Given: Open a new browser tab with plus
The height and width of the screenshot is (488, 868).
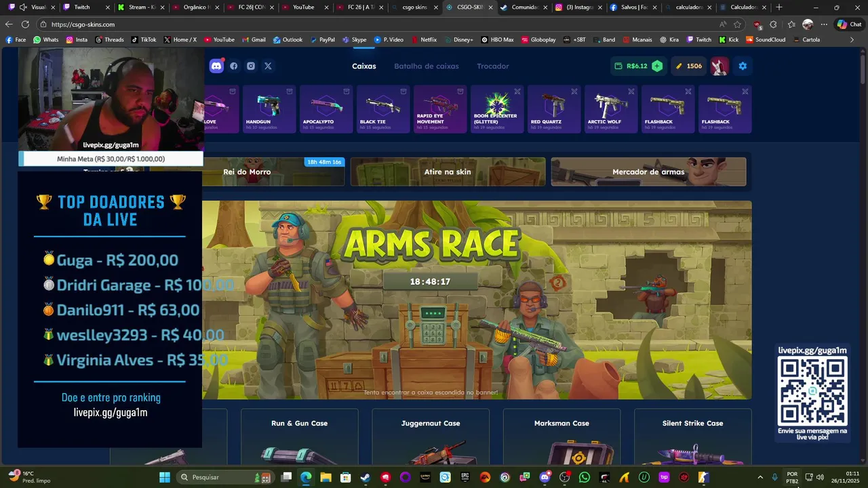Looking at the screenshot, I should [779, 7].
